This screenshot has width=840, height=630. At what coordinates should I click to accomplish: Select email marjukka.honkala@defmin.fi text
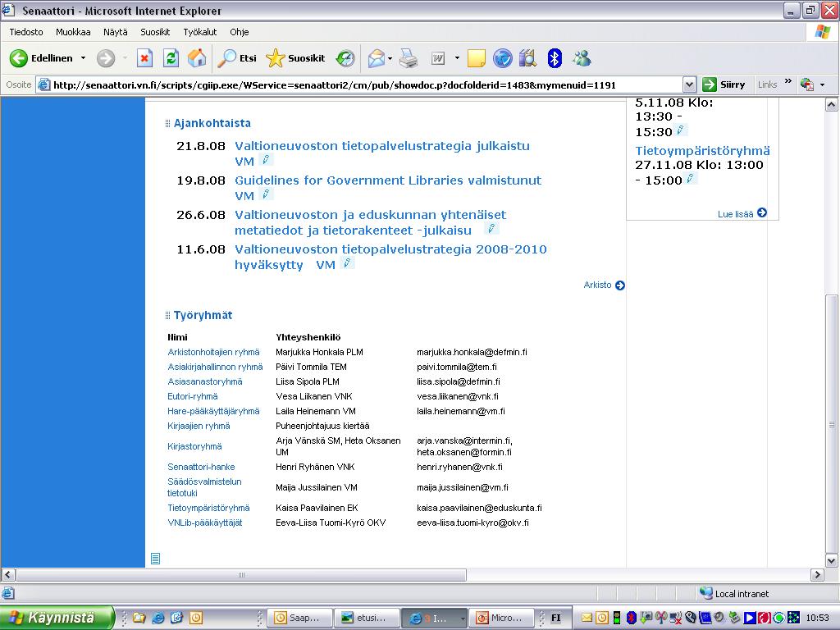472,352
